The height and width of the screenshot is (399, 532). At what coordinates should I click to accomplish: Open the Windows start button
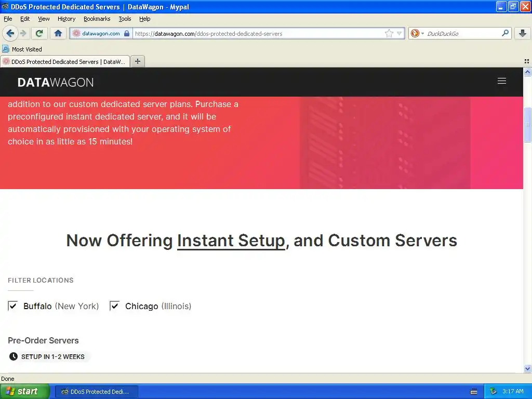click(25, 391)
